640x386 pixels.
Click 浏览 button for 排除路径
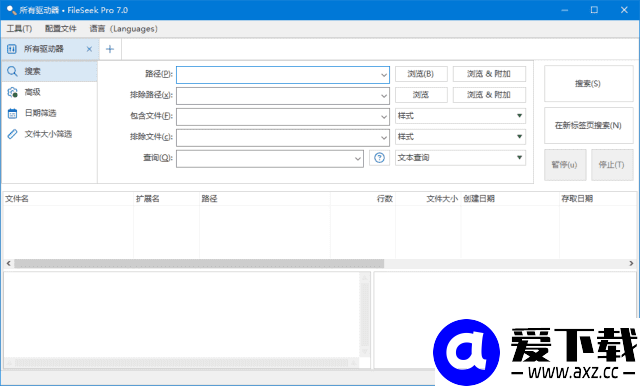[421, 95]
